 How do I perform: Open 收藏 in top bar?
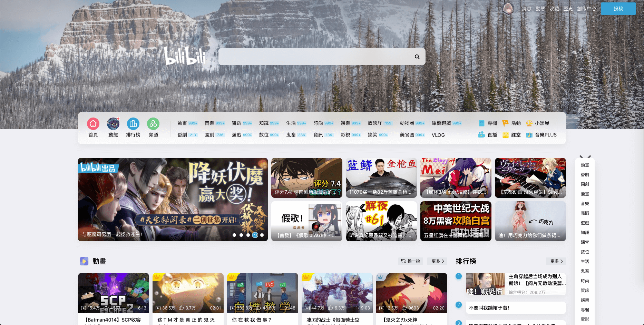tap(554, 9)
